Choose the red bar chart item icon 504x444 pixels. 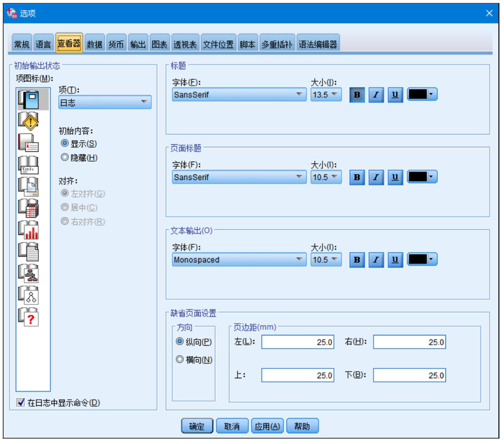pos(28,230)
